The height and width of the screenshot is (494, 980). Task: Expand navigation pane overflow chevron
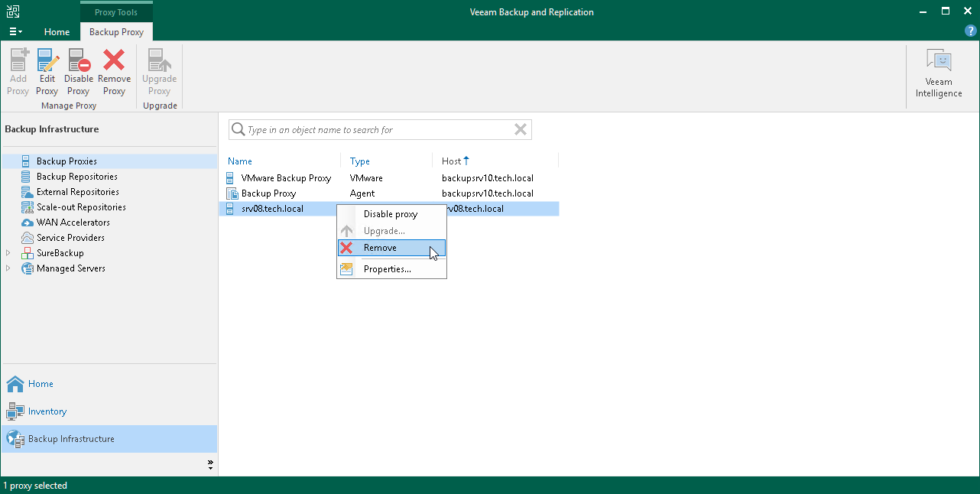tap(210, 464)
